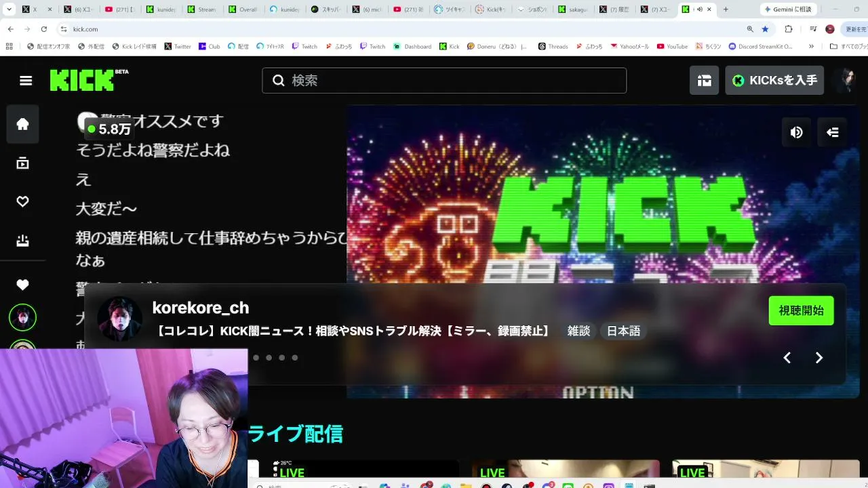Close the active Kick tab
868x488 pixels.
[709, 9]
